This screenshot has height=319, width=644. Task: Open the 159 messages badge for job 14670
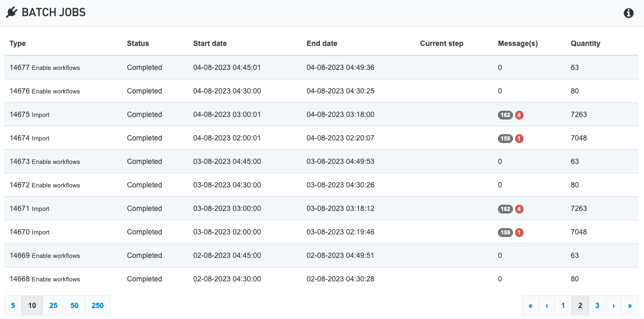click(x=505, y=232)
